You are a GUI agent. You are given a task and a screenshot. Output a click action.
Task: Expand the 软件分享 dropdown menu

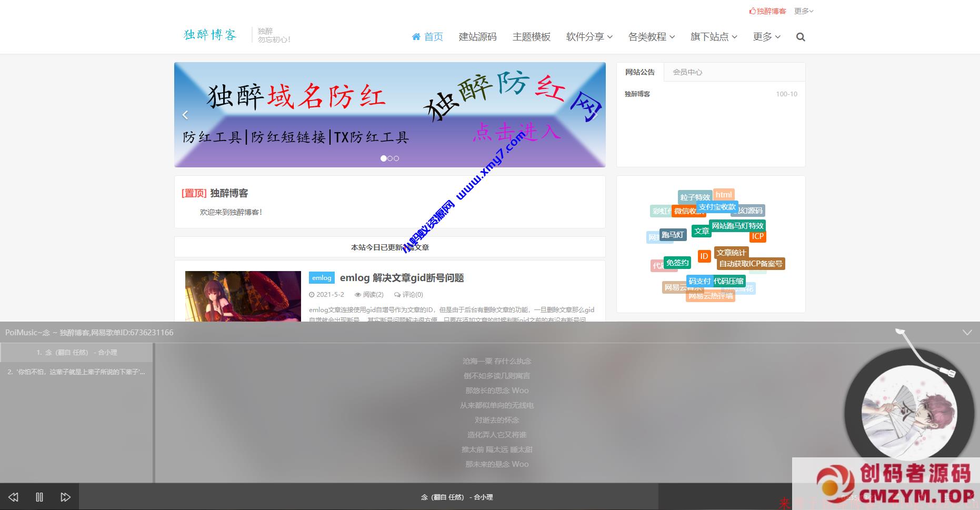[589, 37]
